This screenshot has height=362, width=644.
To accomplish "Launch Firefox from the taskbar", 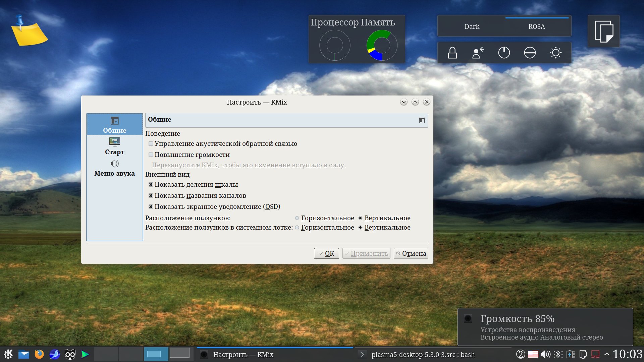I will [x=39, y=354].
